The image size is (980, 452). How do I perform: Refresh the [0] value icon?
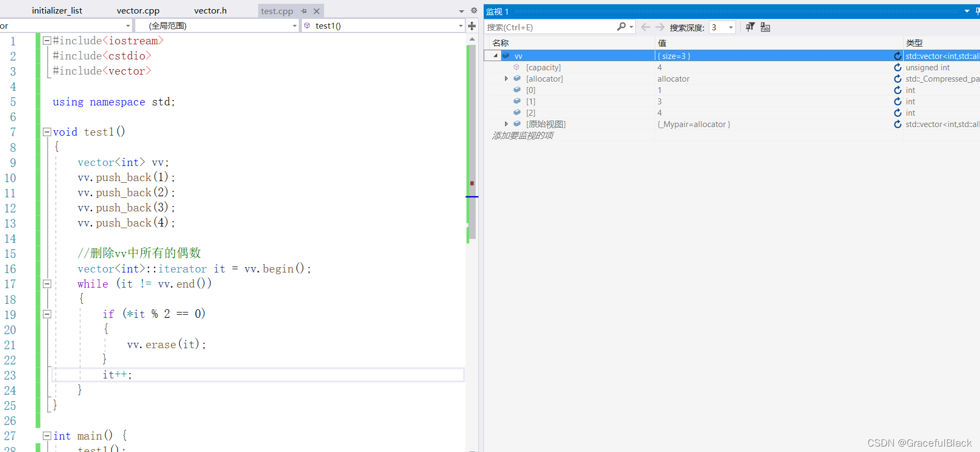[x=898, y=90]
